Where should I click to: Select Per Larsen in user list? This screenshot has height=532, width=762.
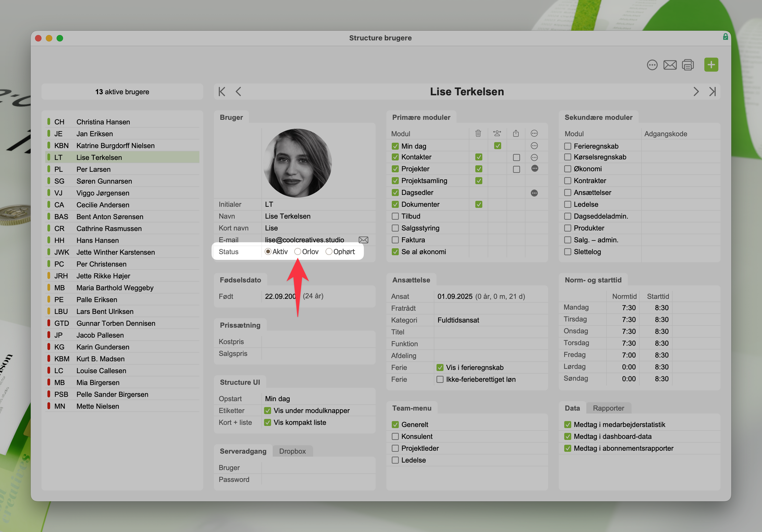point(93,170)
